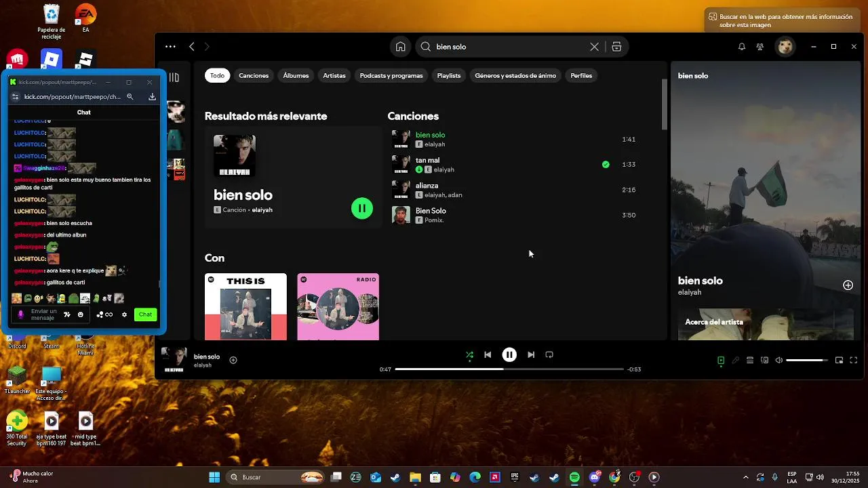Add current track to Liked from player bar
The width and height of the screenshot is (868, 488).
[233, 360]
